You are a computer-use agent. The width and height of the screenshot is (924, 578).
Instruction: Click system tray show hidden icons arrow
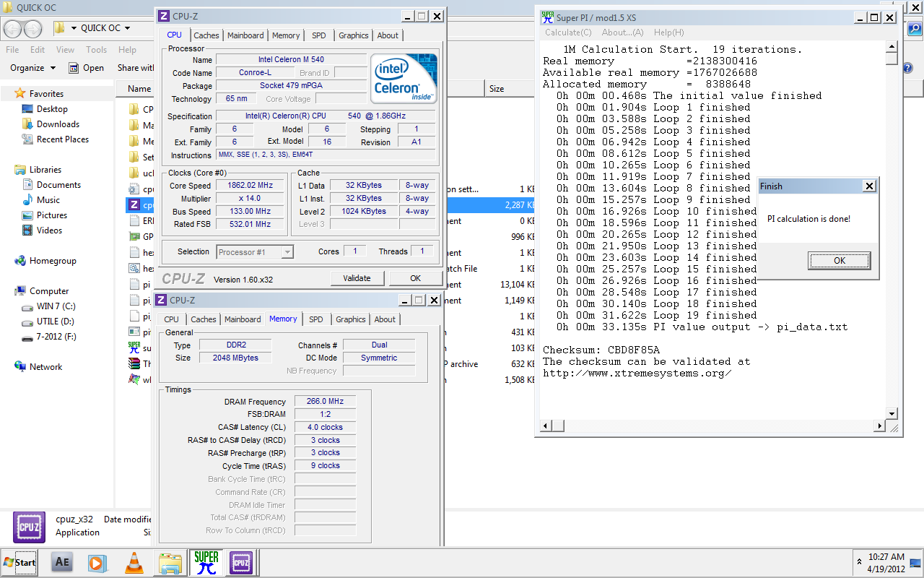tap(859, 562)
